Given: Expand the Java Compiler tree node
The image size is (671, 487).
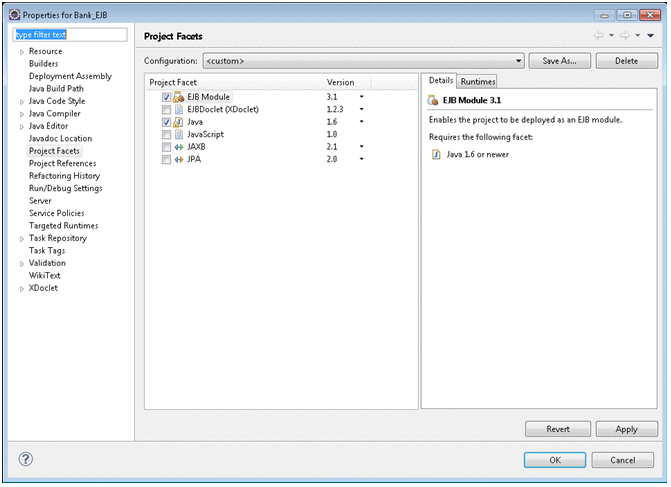Looking at the screenshot, I should coord(22,114).
